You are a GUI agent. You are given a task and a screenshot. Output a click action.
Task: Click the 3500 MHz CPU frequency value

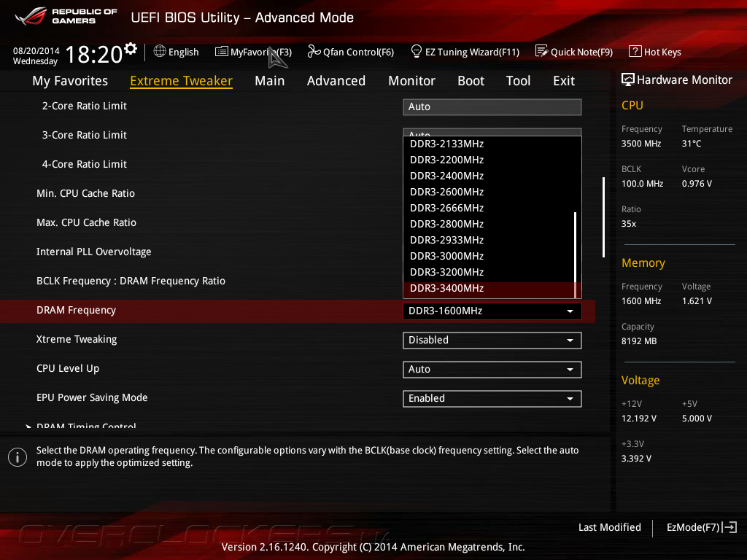pyautogui.click(x=641, y=144)
